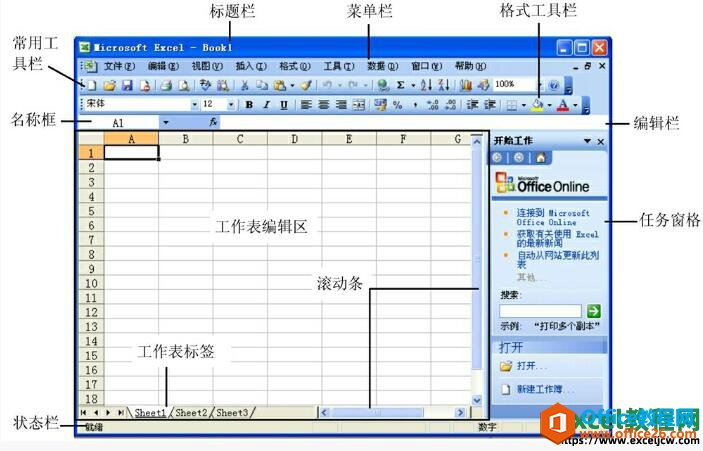Apply yellow Fill Color bucket

click(x=537, y=105)
